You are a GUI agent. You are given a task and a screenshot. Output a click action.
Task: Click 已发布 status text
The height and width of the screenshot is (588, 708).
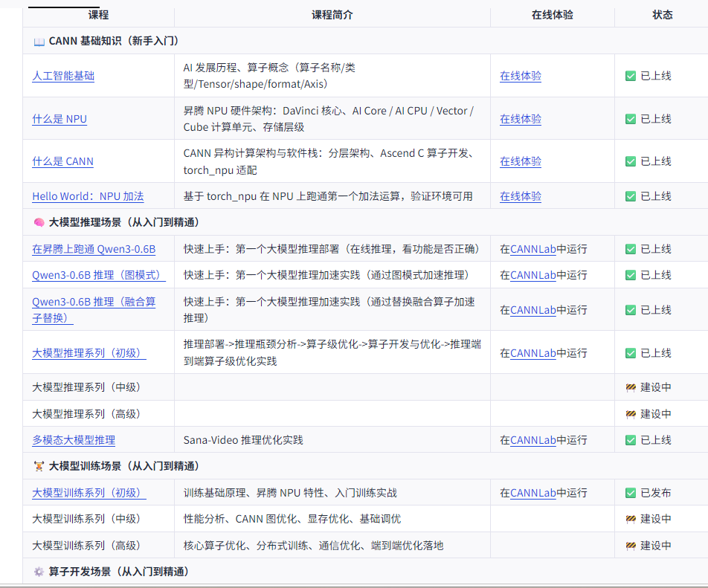(656, 493)
